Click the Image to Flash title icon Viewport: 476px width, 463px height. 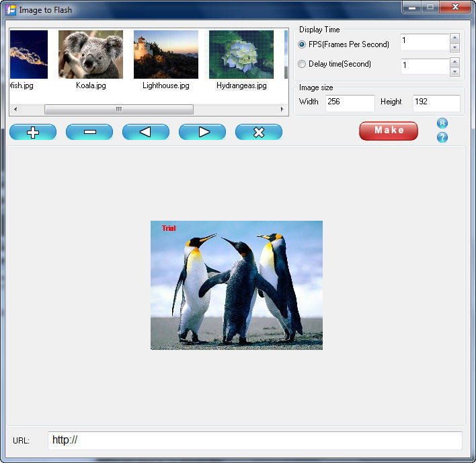[11, 10]
